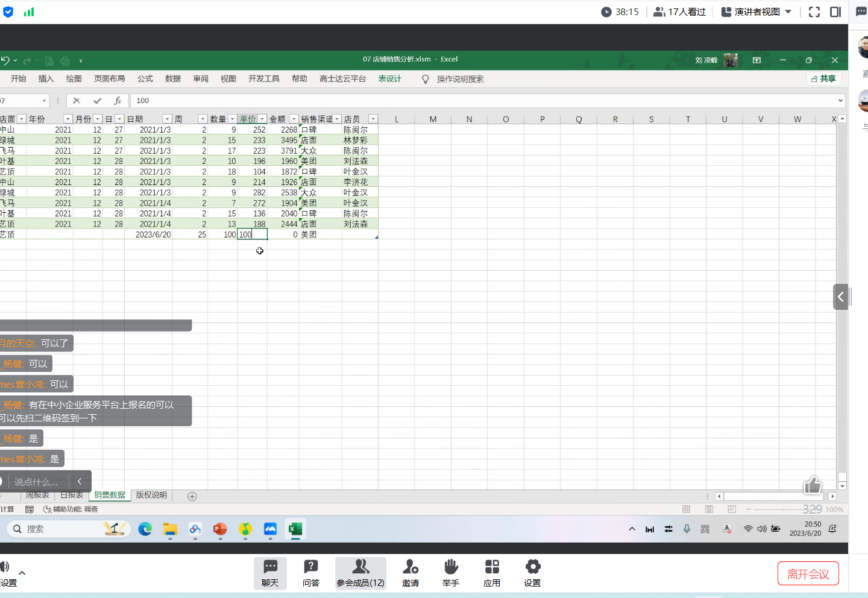Open the 日期 column filter dropdown
The image size is (868, 598).
pyautogui.click(x=168, y=119)
